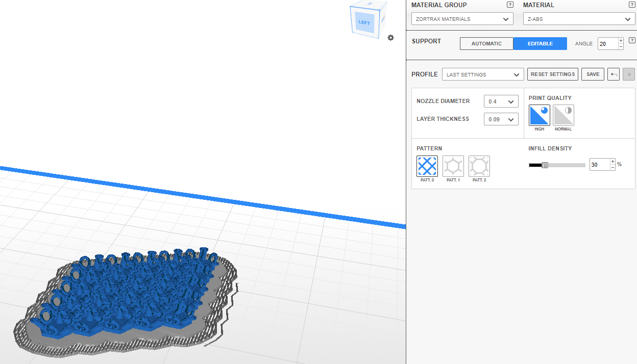This screenshot has height=364, width=637.
Task: Click the import profile arrow icon
Action: 614,74
